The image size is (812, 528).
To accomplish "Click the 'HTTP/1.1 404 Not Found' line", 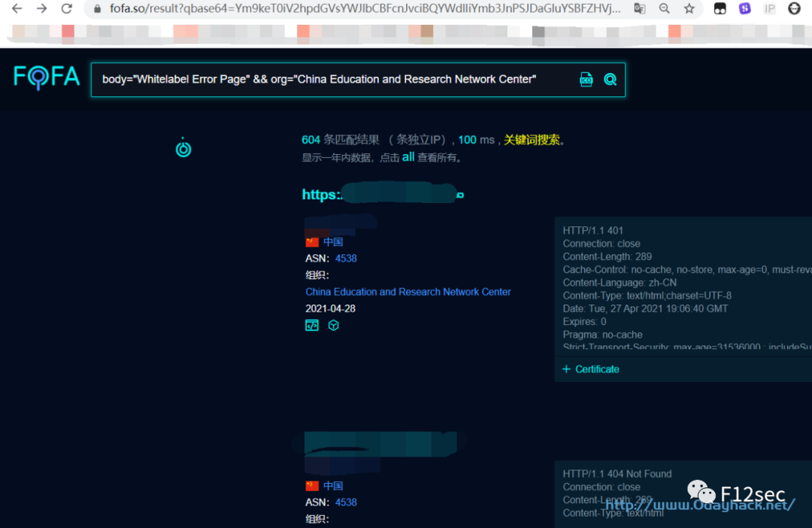I will coord(617,474).
